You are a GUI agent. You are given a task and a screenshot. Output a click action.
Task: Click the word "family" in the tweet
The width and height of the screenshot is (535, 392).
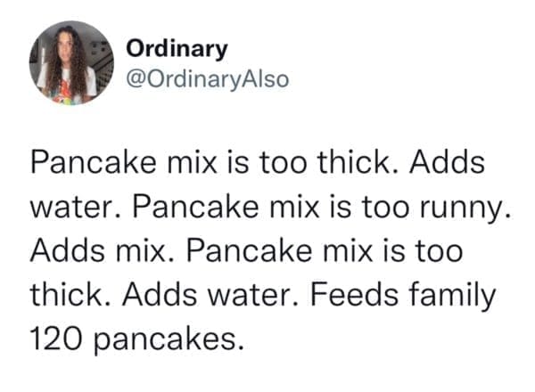coord(456,293)
